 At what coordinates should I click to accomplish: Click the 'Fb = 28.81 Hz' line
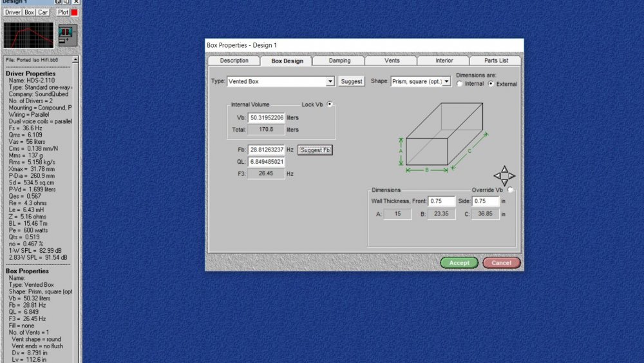tap(27, 305)
